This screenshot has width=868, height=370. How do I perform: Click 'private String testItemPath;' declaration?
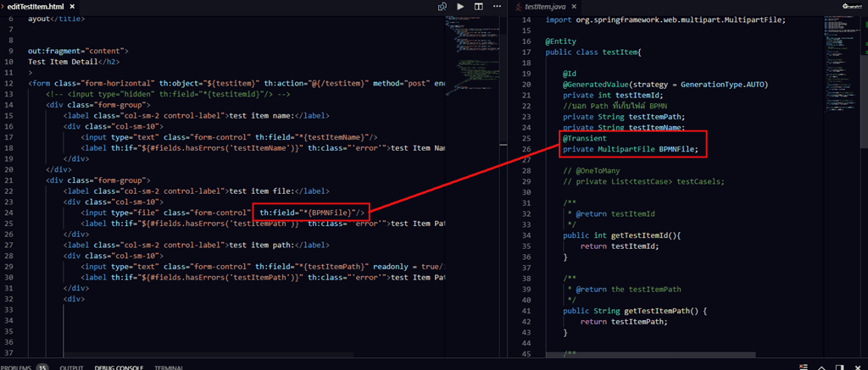(624, 117)
